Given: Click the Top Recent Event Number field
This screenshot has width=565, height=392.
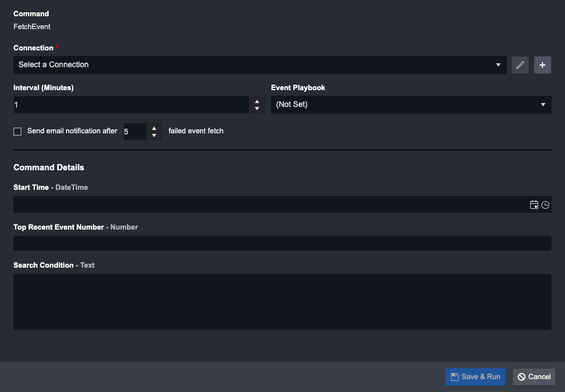Looking at the screenshot, I should (x=282, y=243).
